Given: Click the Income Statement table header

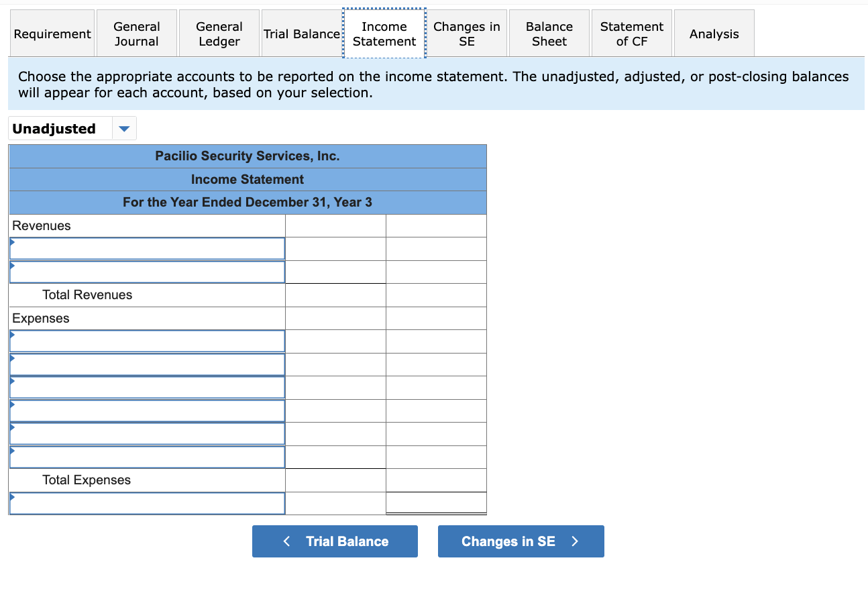Looking at the screenshot, I should click(x=247, y=179).
